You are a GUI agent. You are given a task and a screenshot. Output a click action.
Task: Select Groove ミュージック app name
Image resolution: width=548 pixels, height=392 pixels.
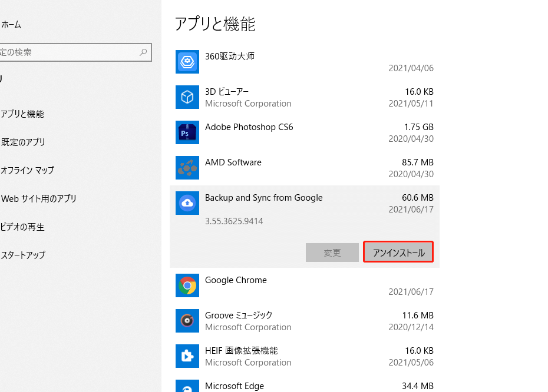(x=239, y=315)
